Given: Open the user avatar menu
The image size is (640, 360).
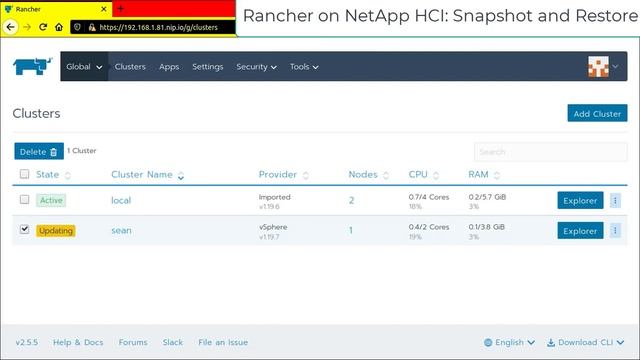Looking at the screenshot, I should coord(598,67).
